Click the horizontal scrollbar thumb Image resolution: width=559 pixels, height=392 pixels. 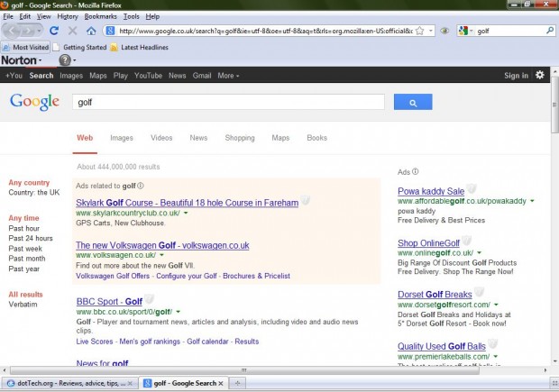click(244, 370)
